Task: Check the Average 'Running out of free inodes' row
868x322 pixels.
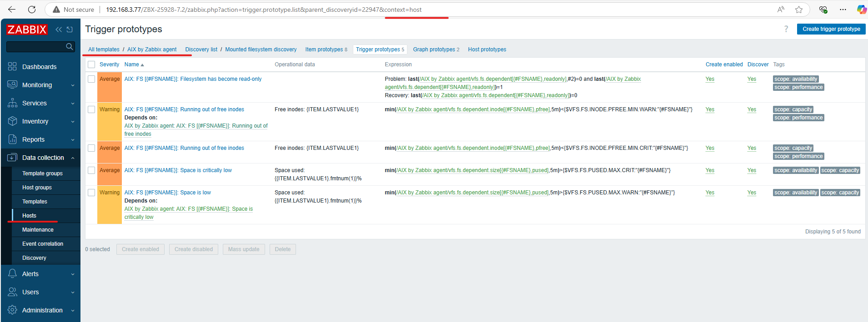Action: point(91,148)
